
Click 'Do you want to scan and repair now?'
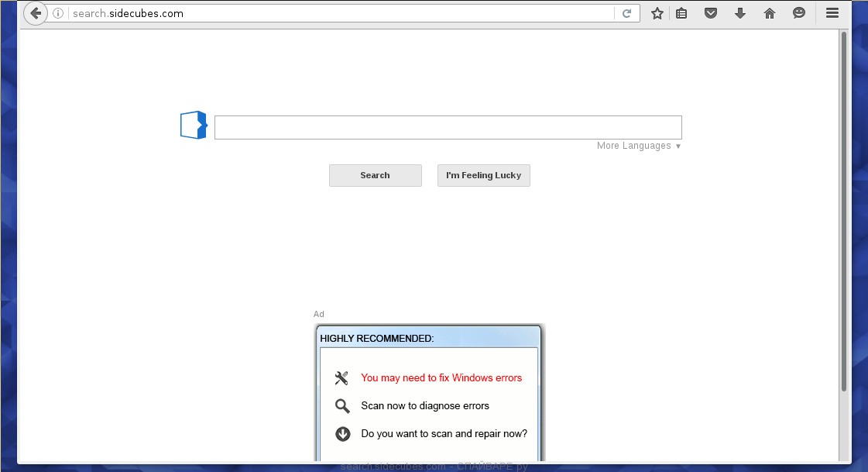coord(444,434)
